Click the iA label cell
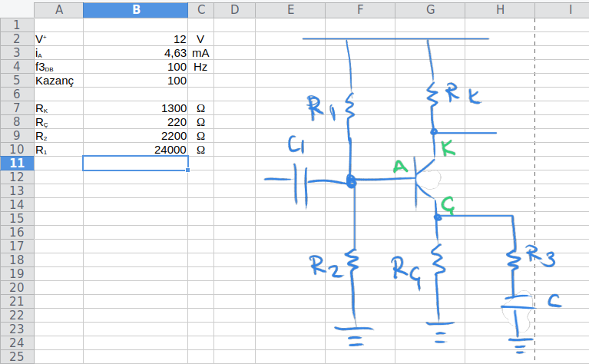The image size is (589, 364). [58, 53]
